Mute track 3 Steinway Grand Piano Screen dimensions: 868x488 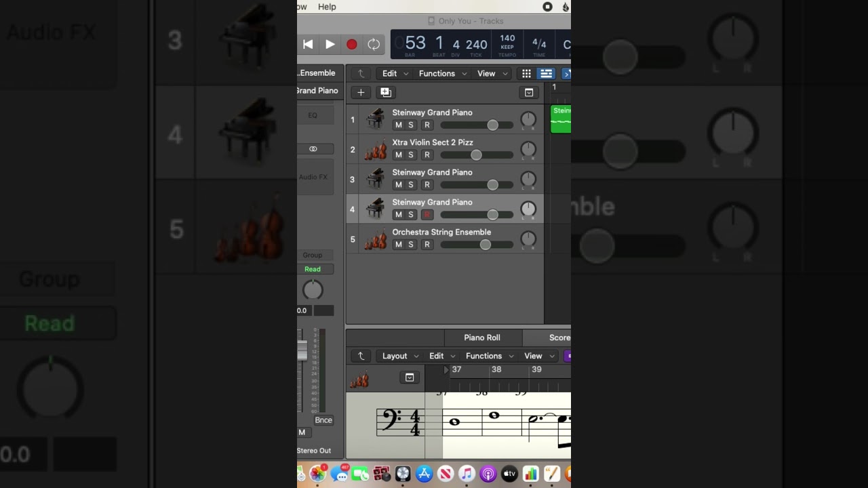pos(398,185)
